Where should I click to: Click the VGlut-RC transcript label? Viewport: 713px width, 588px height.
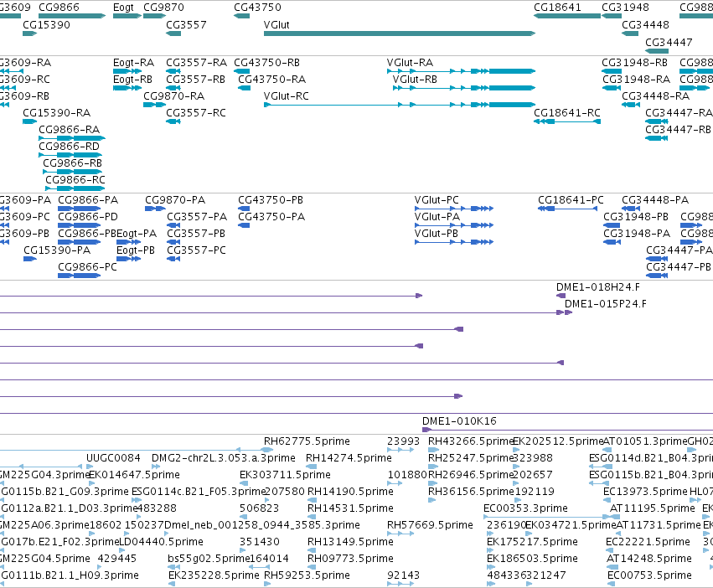point(287,96)
